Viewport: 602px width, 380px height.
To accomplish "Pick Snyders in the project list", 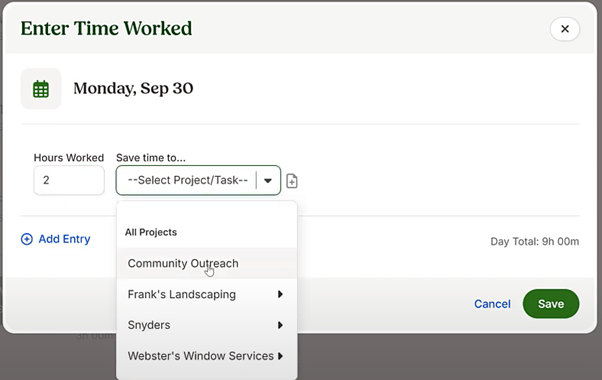I will pos(207,325).
